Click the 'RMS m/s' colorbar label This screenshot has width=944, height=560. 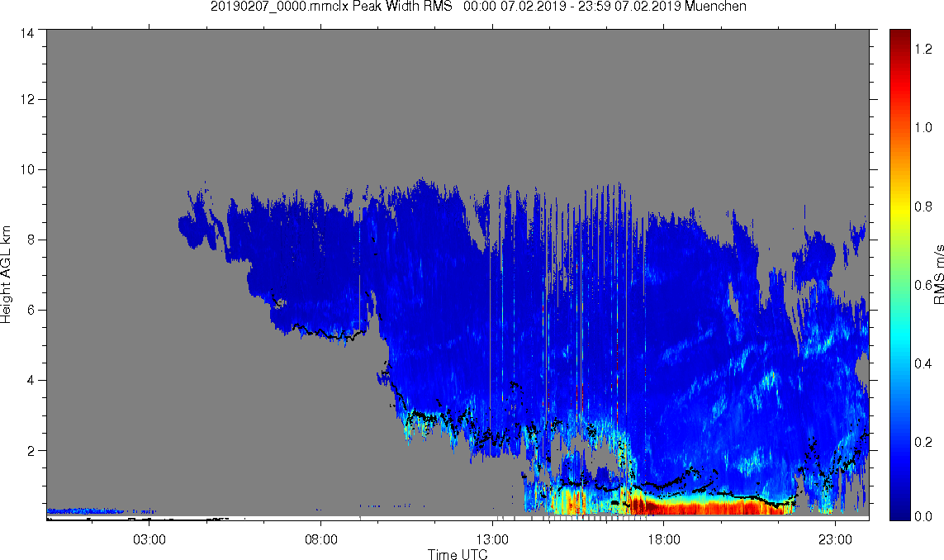[x=938, y=274]
